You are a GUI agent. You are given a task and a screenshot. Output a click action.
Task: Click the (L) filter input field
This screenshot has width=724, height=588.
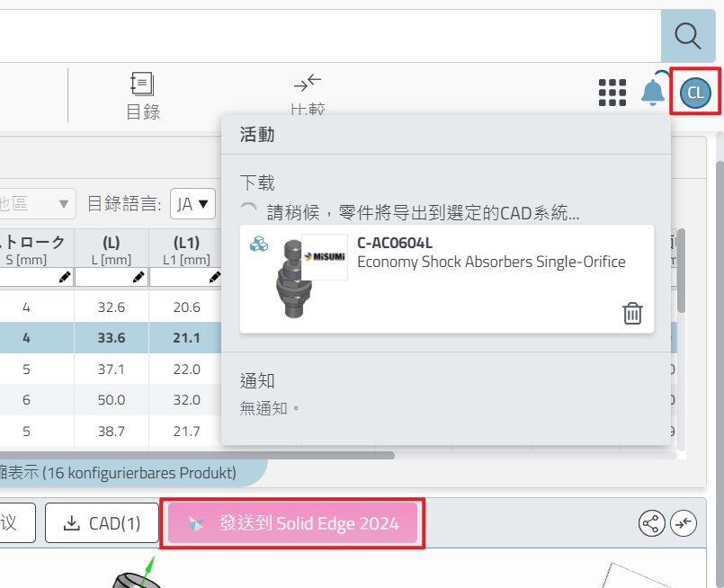pyautogui.click(x=112, y=277)
